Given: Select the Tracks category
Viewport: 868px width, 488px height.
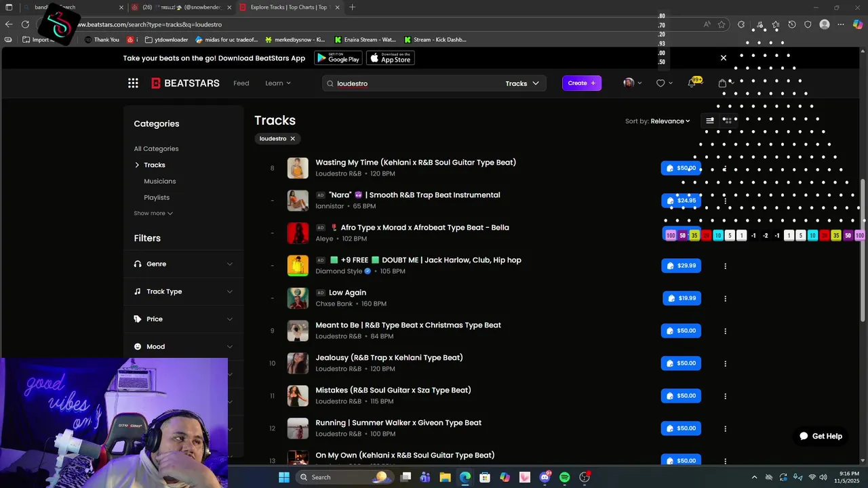Looking at the screenshot, I should coord(155,165).
